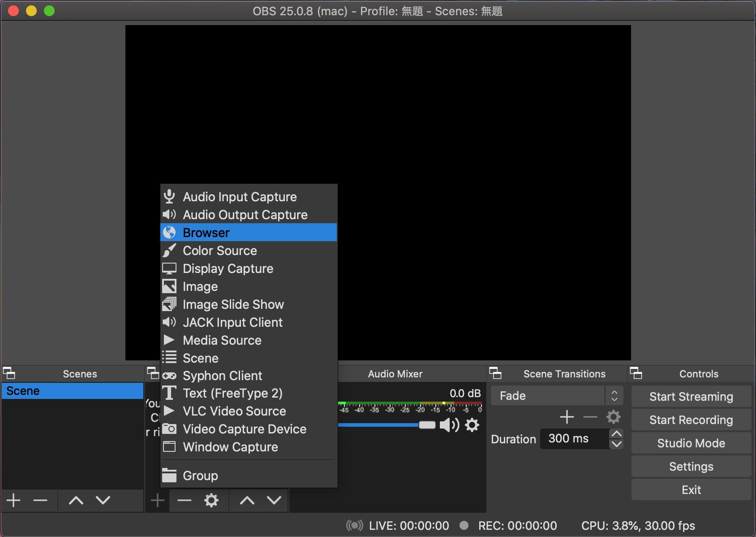Viewport: 756px width, 537px height.
Task: Click Start Streaming button
Action: pyautogui.click(x=691, y=397)
